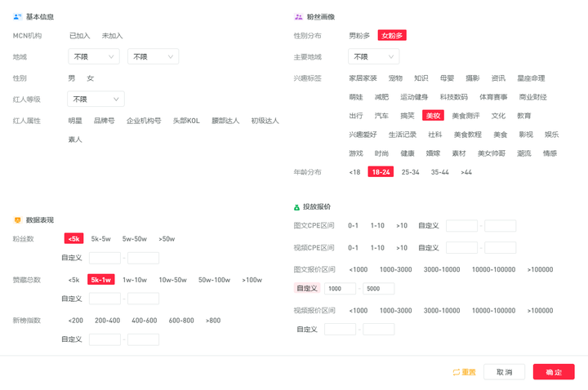
Task: Click the 基本信息 section icon
Action: (18, 16)
